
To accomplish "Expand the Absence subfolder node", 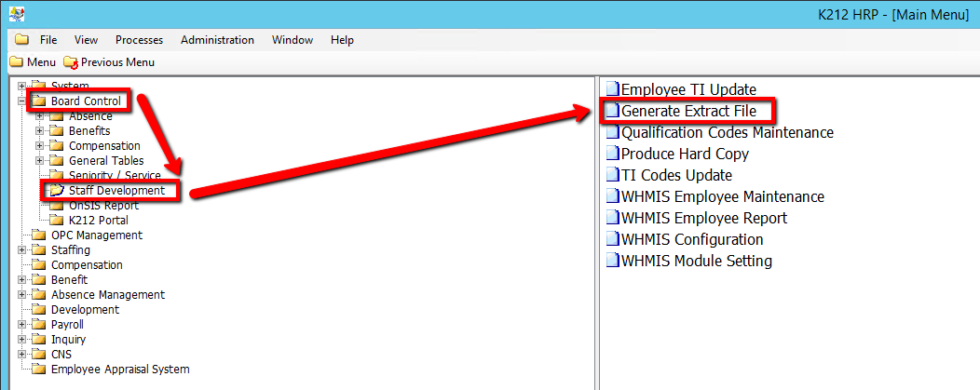I will coord(40,116).
